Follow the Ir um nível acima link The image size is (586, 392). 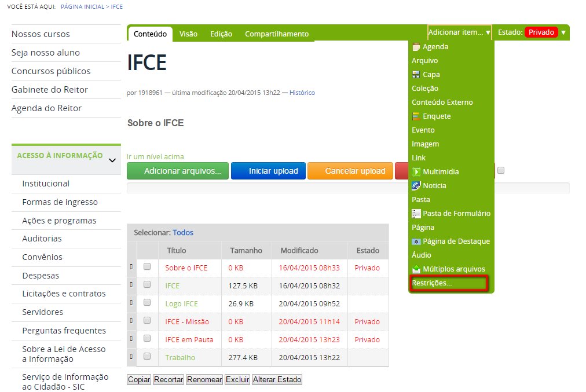coord(155,156)
